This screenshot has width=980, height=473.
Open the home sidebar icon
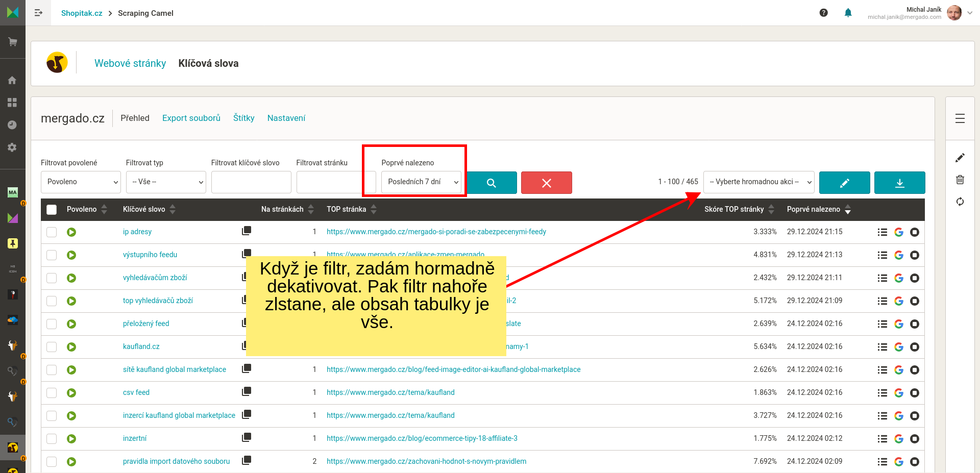click(12, 80)
